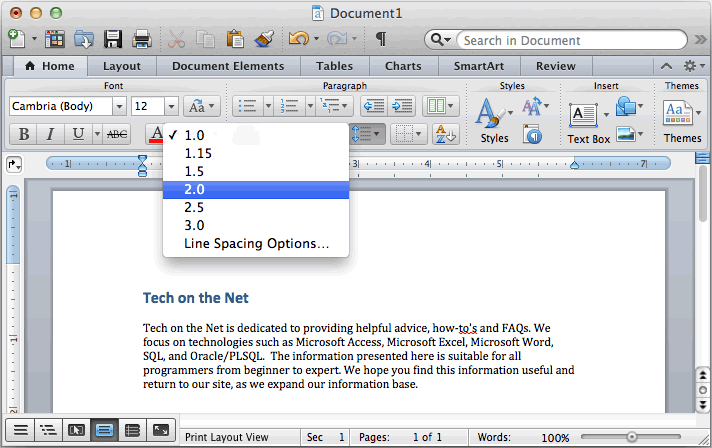
Task: Toggle Strikethrough ABC formatting
Action: tap(117, 134)
